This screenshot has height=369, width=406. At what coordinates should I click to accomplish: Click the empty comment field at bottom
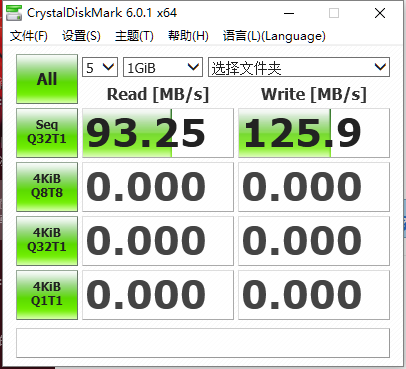[203, 343]
